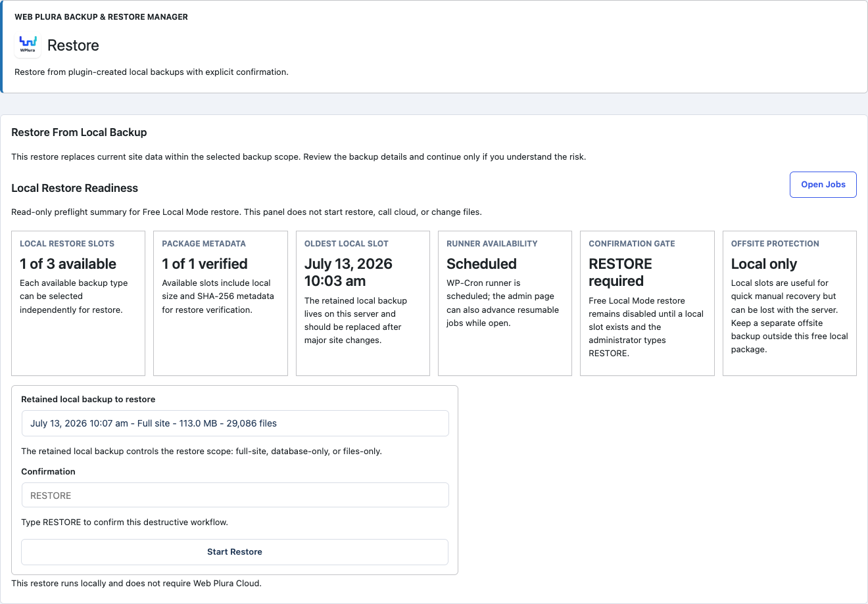Click the Local Restore Readiness heading
The width and height of the screenshot is (868, 604).
[x=74, y=188]
